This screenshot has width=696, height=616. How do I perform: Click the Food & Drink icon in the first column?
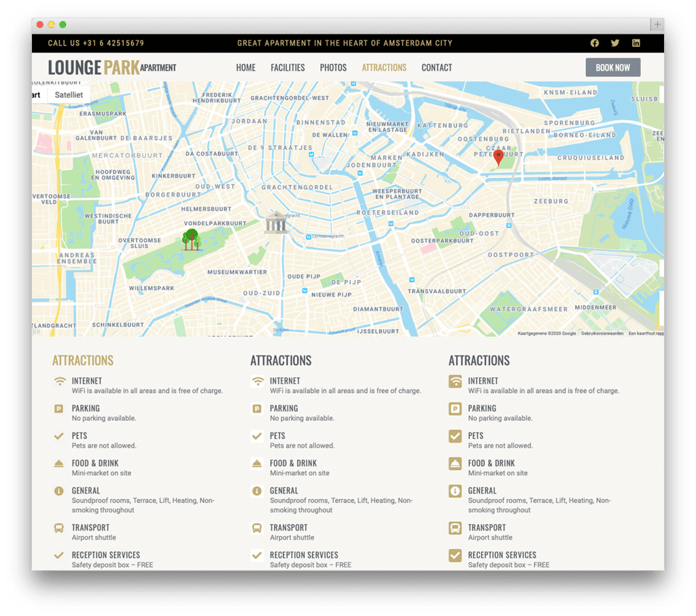58,464
